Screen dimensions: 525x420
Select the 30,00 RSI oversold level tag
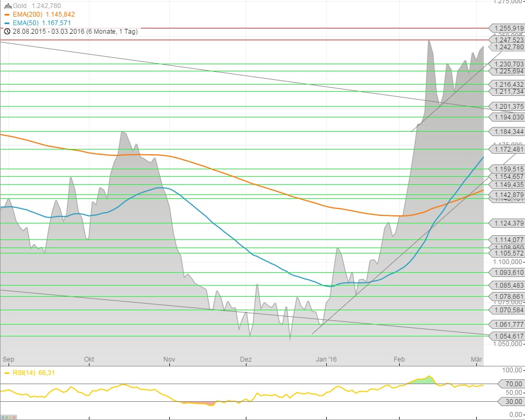(511, 402)
